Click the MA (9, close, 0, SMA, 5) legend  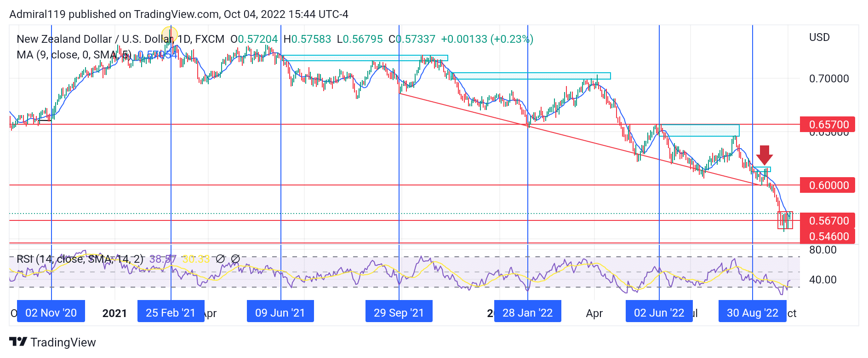coord(74,55)
